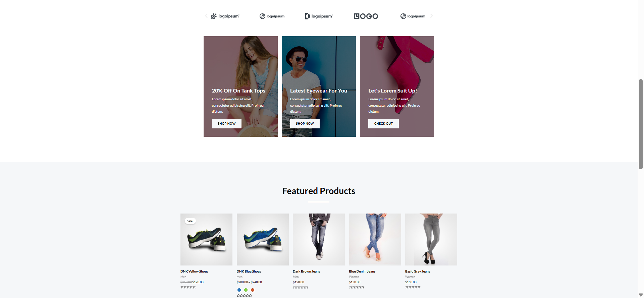
Task: Click SHOP NOW on Tank Tops banner
Action: pyautogui.click(x=227, y=124)
